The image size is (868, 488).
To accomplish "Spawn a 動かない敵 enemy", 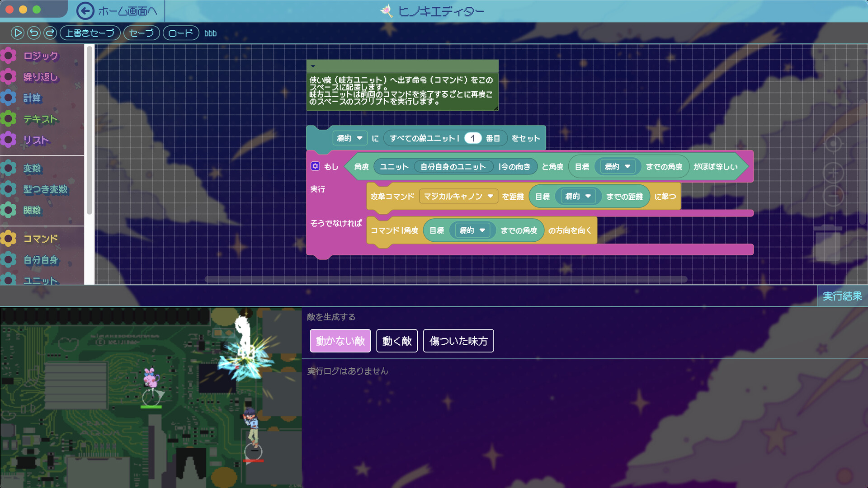I will pos(340,341).
